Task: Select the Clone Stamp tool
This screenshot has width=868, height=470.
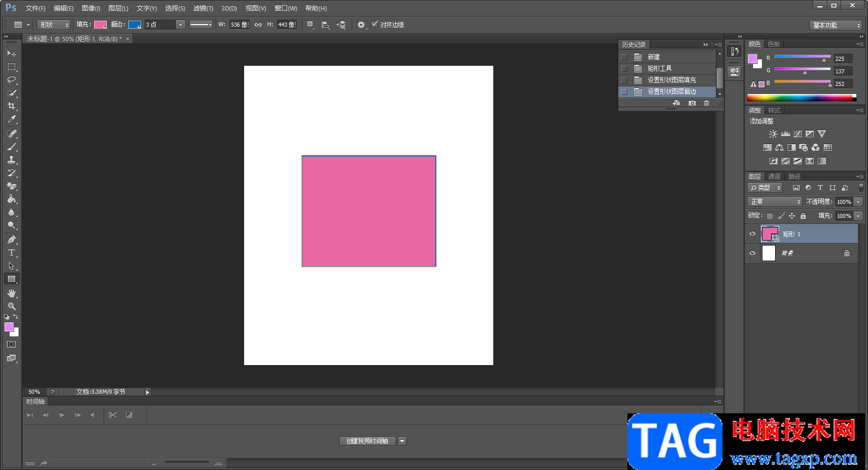Action: coord(12,160)
